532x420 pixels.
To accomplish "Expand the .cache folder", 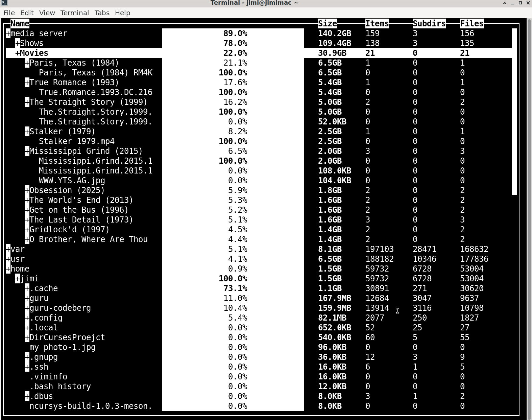I will [x=27, y=288].
